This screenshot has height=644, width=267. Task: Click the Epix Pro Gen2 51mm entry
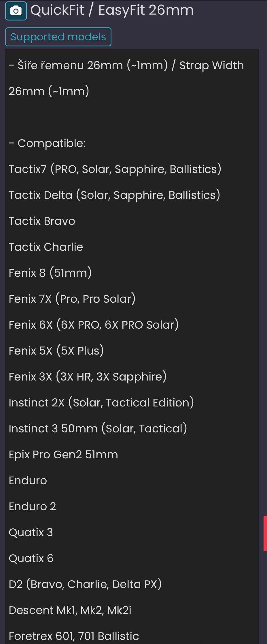click(63, 455)
